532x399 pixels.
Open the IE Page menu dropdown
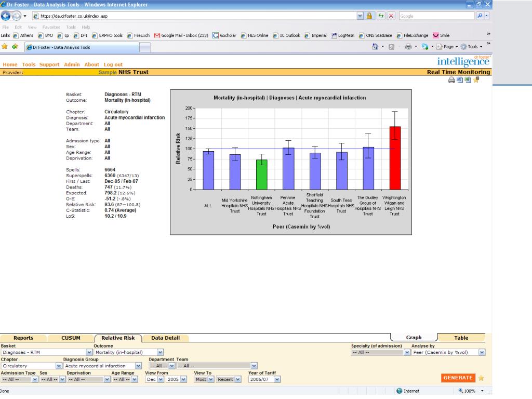448,47
